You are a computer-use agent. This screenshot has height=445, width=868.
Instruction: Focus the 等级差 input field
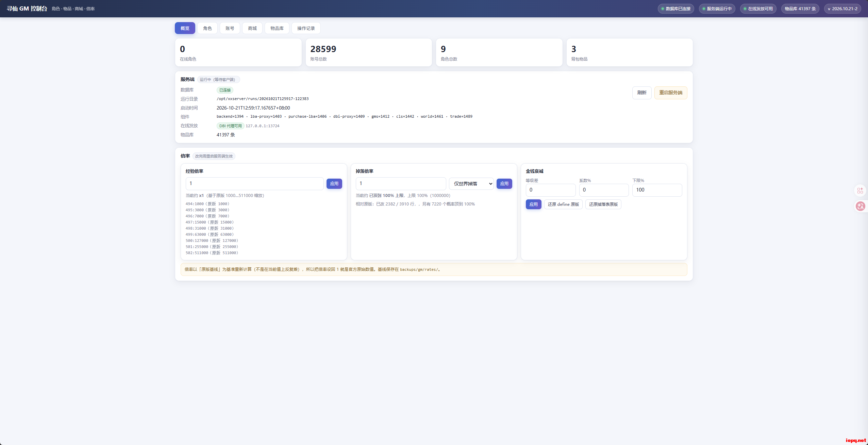click(551, 190)
